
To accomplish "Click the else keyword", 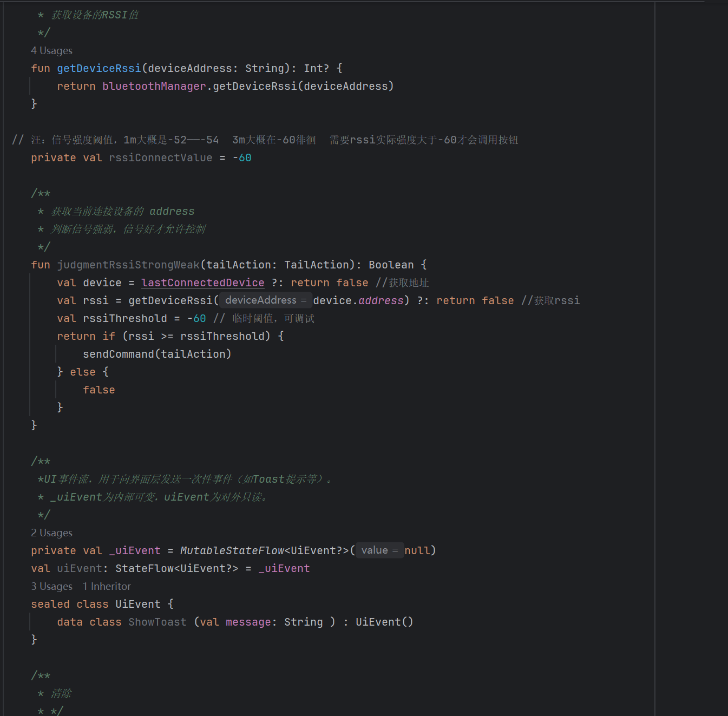I will pyautogui.click(x=83, y=372).
